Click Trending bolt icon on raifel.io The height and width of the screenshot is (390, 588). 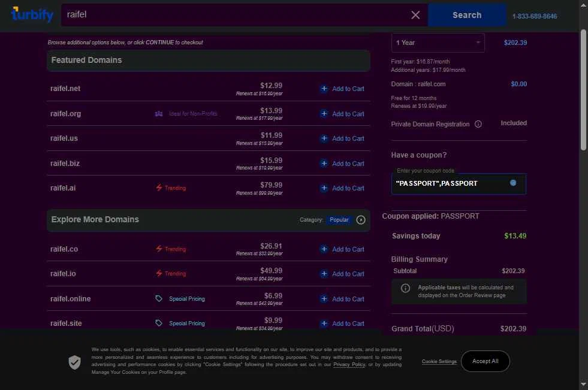[x=159, y=274]
